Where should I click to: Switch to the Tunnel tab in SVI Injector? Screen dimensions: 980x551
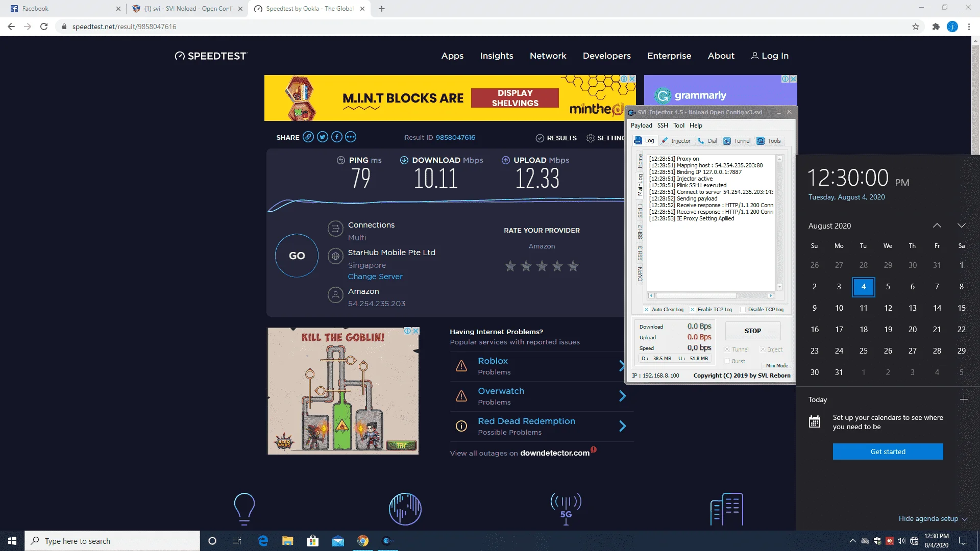[737, 141]
